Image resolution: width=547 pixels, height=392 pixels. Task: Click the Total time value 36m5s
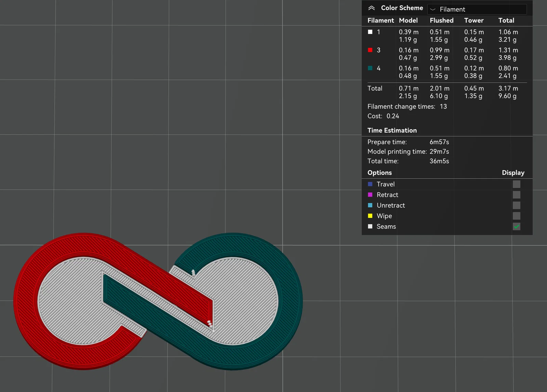click(x=439, y=161)
